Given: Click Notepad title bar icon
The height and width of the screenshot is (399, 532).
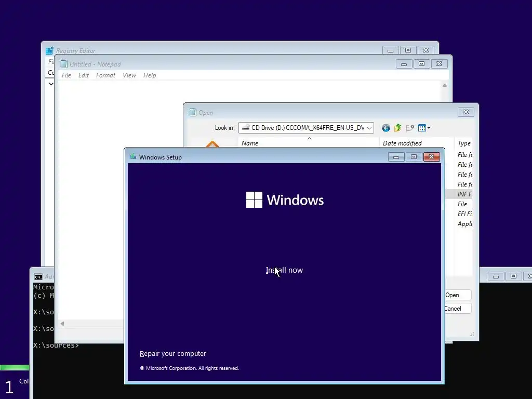Looking at the screenshot, I should [63, 64].
